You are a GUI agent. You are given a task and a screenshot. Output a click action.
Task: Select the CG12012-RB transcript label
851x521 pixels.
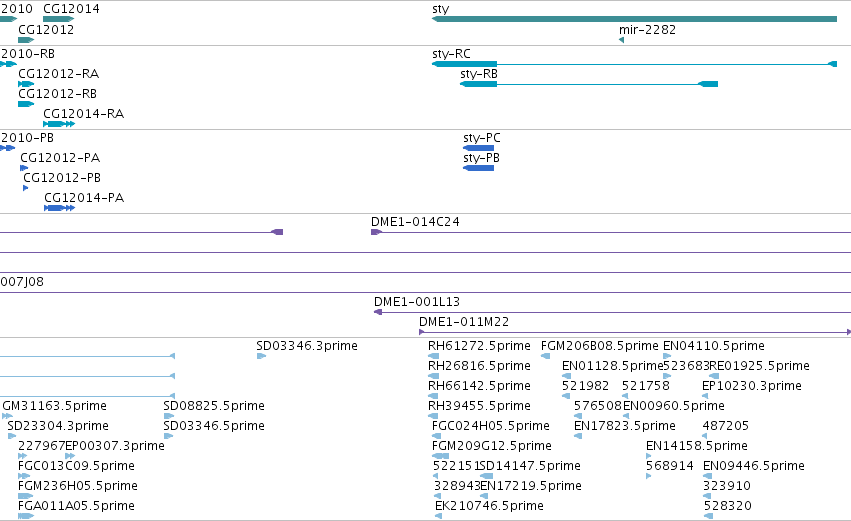[x=58, y=94]
